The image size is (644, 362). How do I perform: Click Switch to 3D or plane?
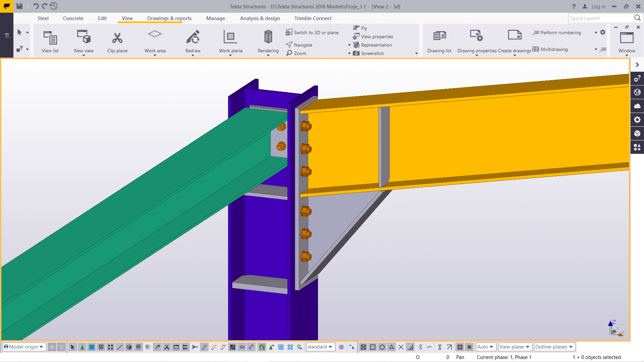pos(316,33)
